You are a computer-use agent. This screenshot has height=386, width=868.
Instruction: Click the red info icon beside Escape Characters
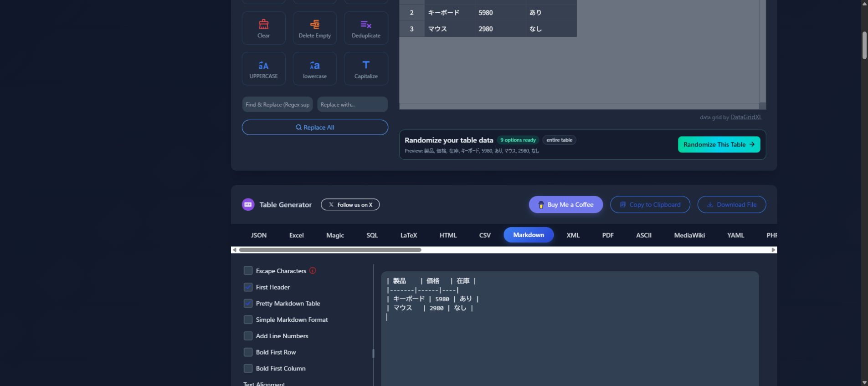click(313, 270)
